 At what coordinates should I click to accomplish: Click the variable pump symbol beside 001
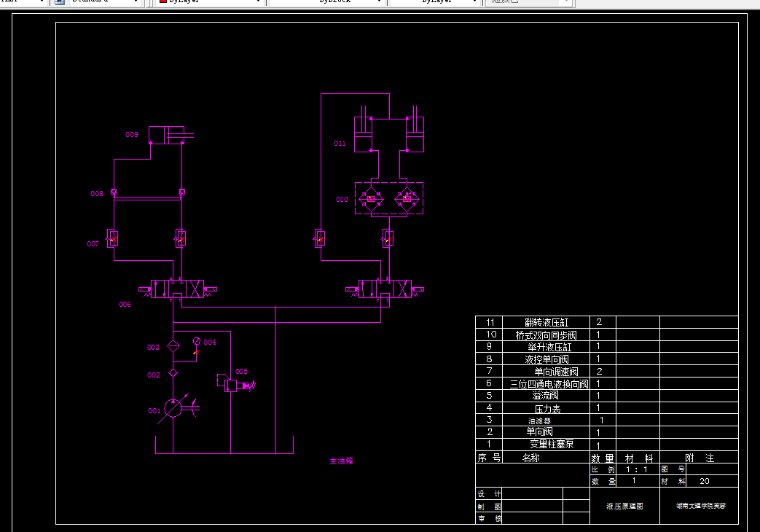click(173, 408)
